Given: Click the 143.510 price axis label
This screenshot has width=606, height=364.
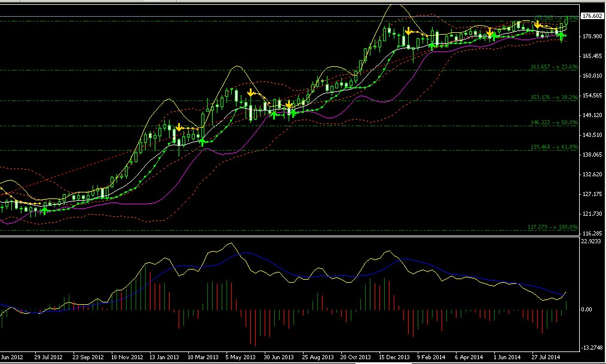Looking at the screenshot, I should 592,135.
